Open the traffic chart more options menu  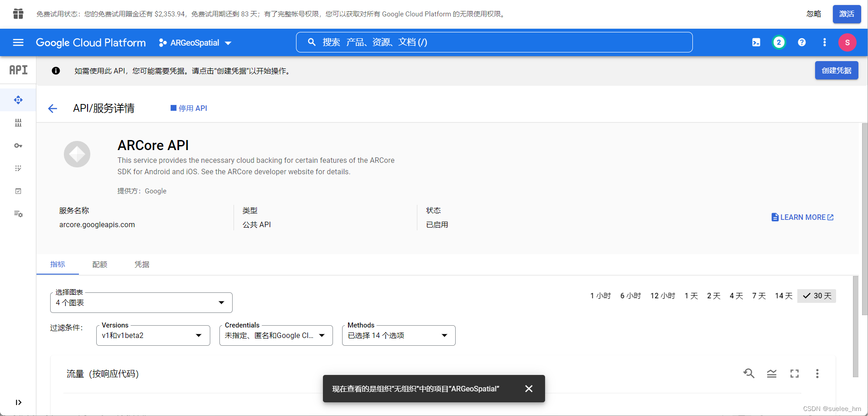point(817,374)
